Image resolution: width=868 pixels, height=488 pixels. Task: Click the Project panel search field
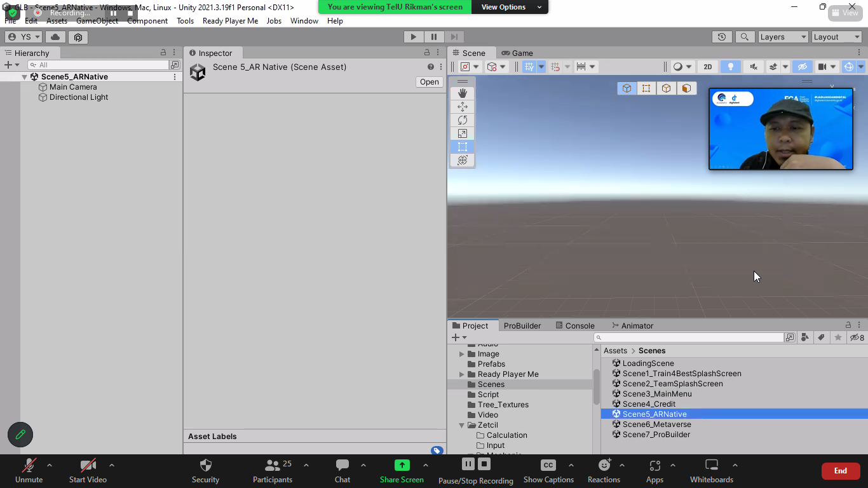tap(689, 337)
